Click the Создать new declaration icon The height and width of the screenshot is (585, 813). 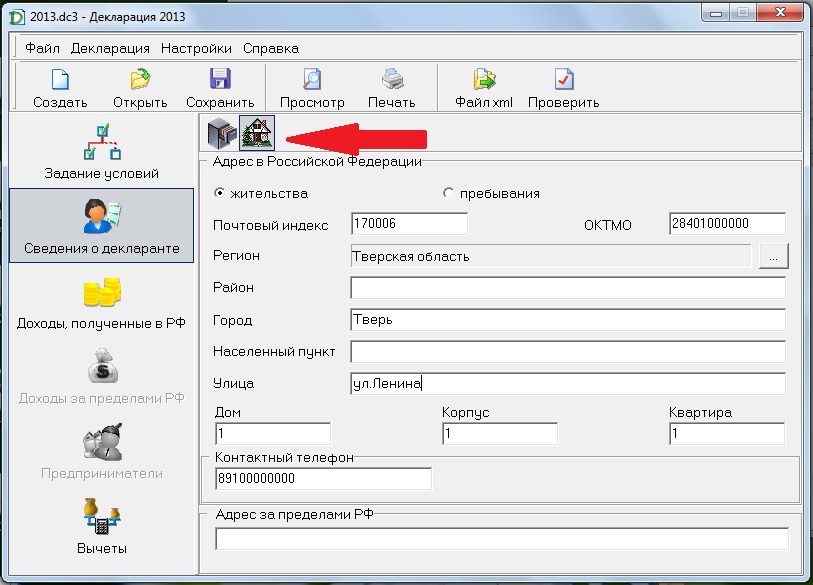(60, 79)
